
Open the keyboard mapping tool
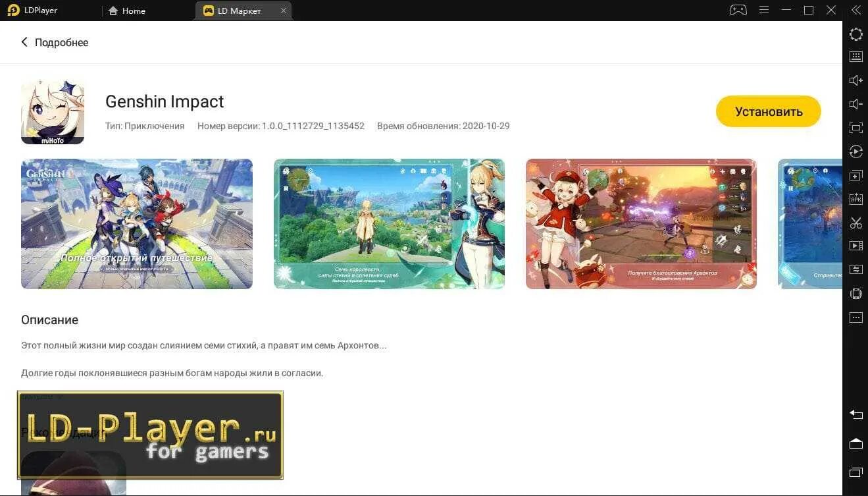click(x=855, y=57)
